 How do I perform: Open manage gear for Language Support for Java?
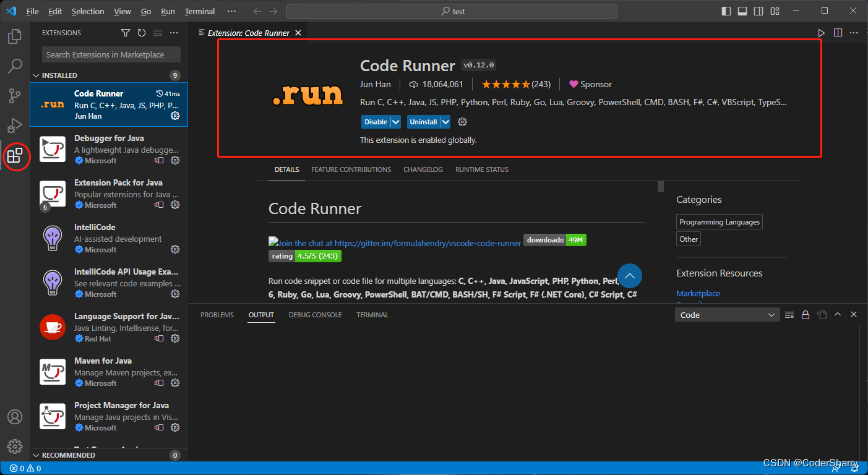click(175, 338)
